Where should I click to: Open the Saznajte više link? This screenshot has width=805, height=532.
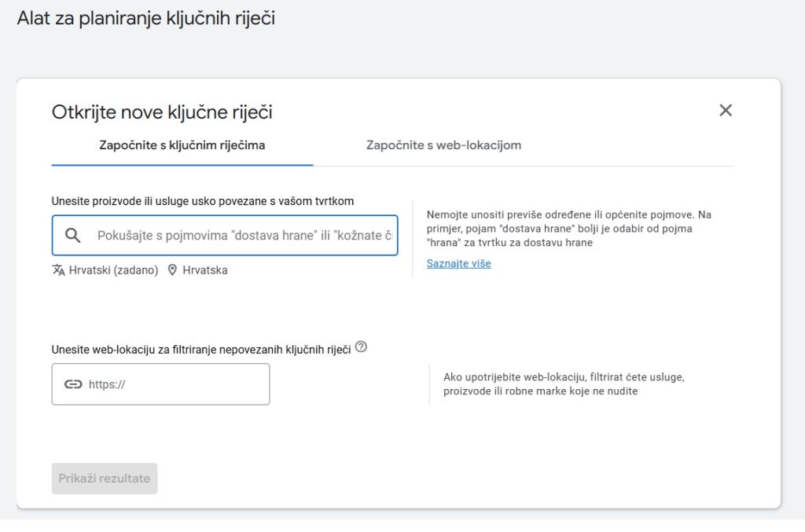pyautogui.click(x=458, y=264)
